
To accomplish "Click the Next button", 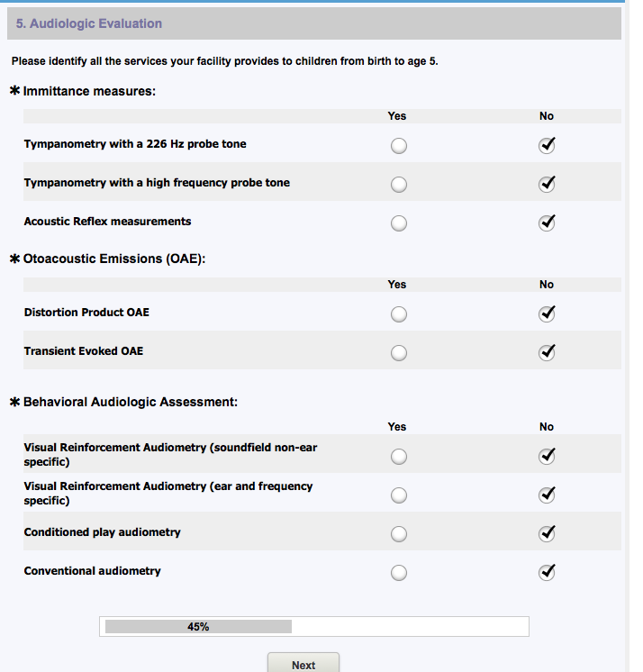I will point(303,665).
